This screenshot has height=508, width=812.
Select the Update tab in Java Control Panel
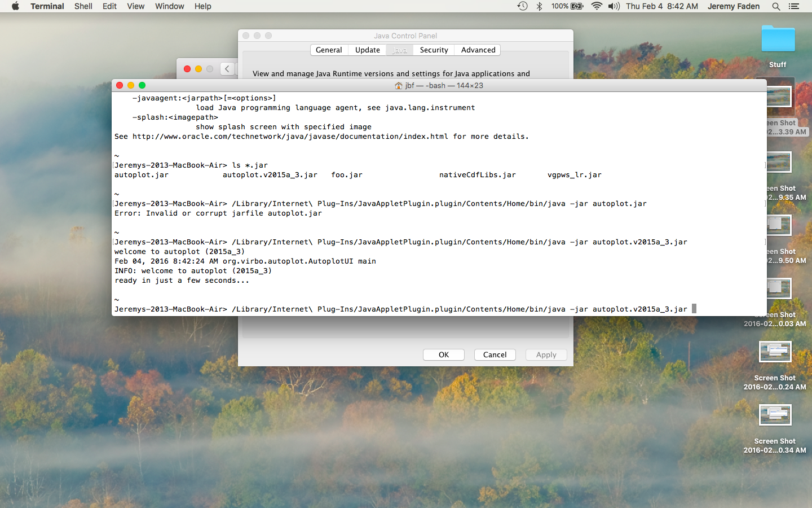[368, 50]
